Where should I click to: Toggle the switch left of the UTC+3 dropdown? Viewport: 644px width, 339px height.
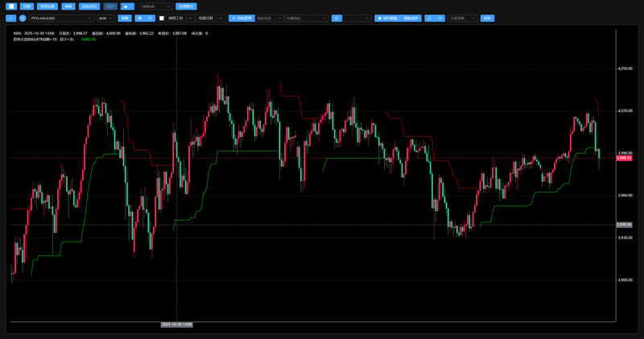(x=127, y=6)
